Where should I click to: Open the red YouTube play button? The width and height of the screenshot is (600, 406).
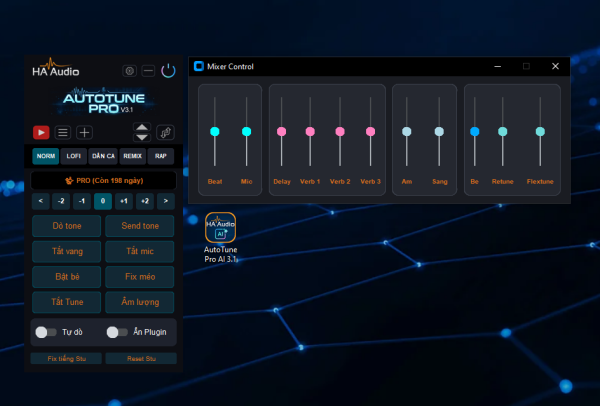click(x=41, y=133)
